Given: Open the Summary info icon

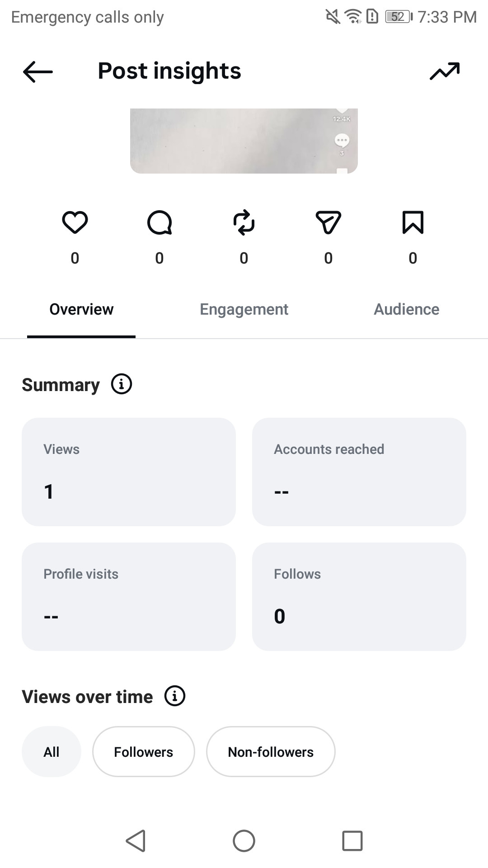Looking at the screenshot, I should 122,384.
